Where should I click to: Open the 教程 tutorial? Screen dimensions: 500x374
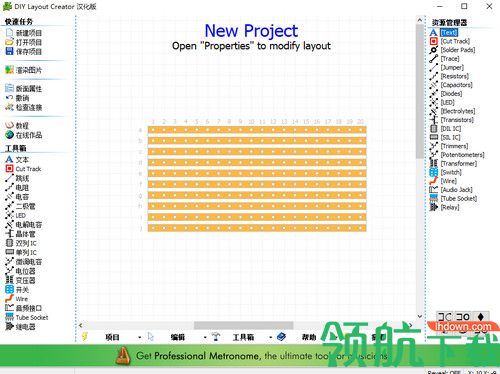tap(17, 126)
